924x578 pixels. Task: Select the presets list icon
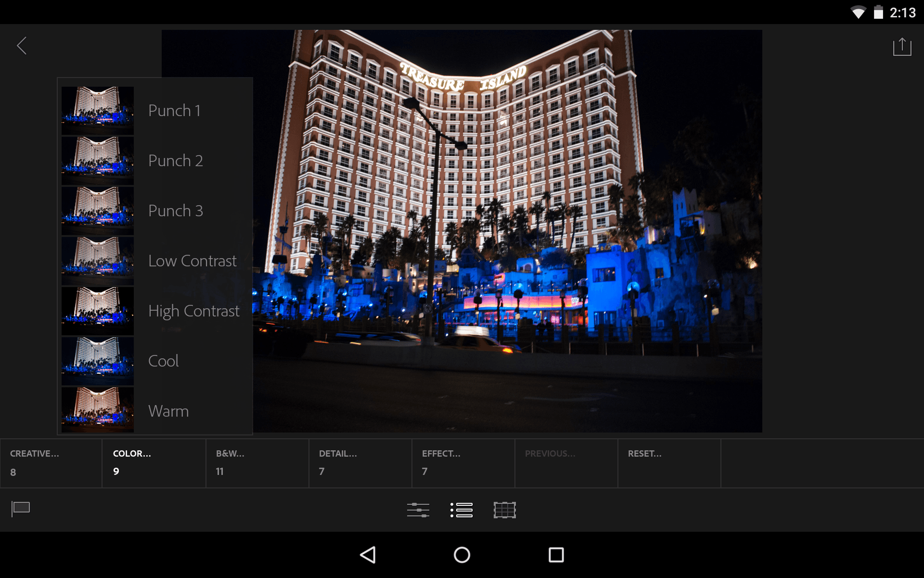pyautogui.click(x=462, y=510)
